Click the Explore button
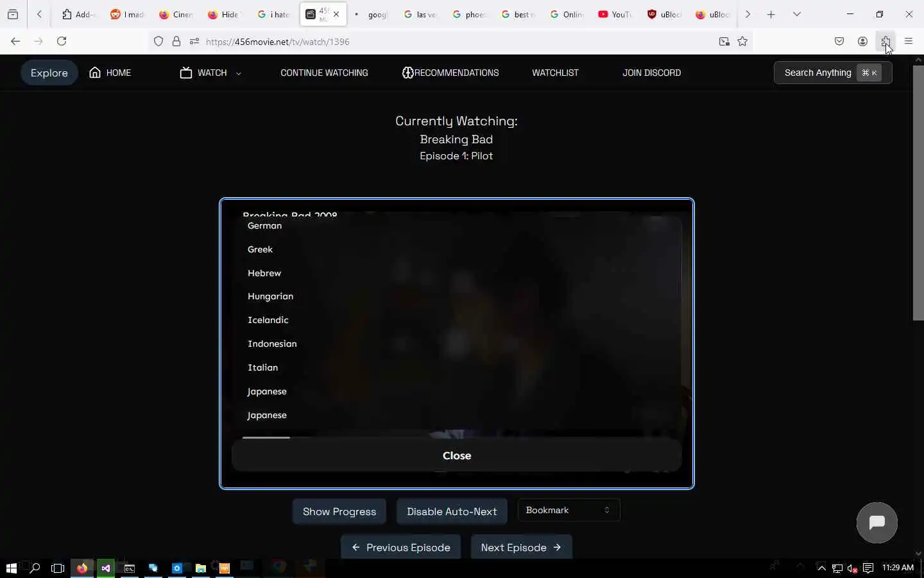 click(49, 73)
